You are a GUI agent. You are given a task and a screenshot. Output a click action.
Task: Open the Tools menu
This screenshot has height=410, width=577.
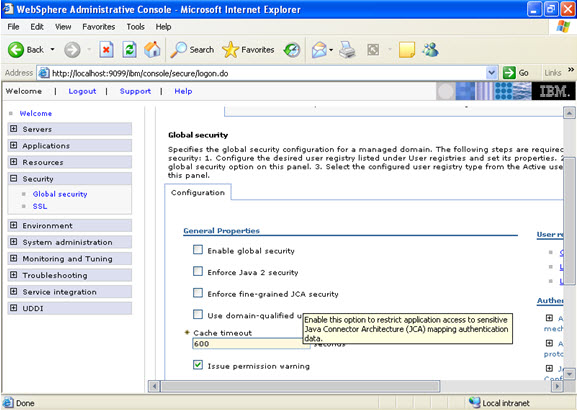[x=135, y=27]
